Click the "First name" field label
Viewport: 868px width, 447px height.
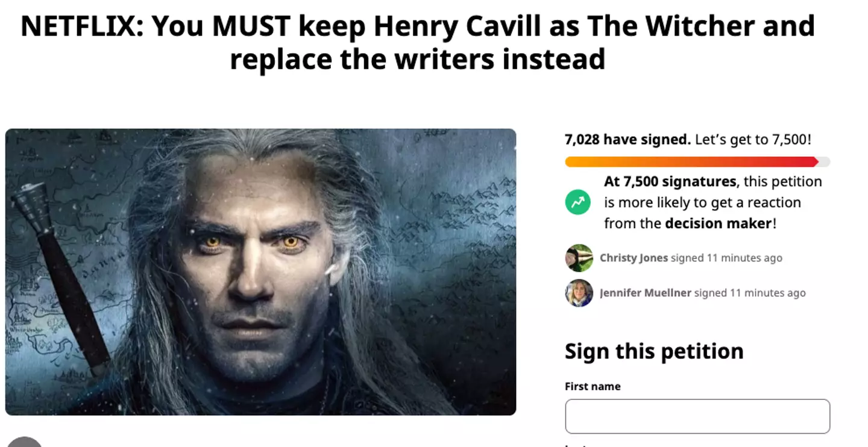pyautogui.click(x=593, y=387)
